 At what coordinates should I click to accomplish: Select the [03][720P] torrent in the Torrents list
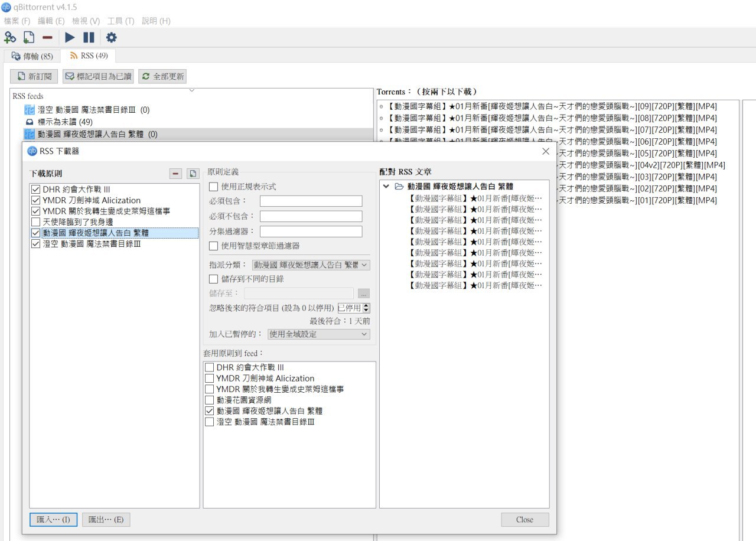647,177
